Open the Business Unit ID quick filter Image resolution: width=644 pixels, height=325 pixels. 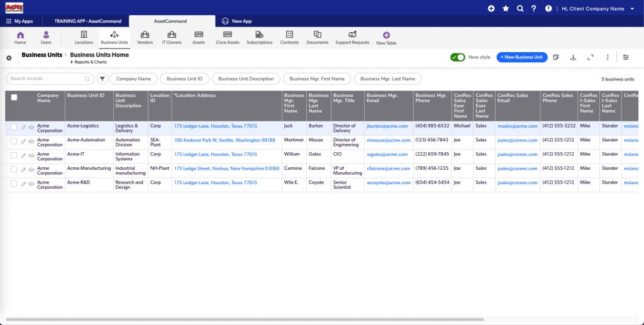[x=184, y=79]
